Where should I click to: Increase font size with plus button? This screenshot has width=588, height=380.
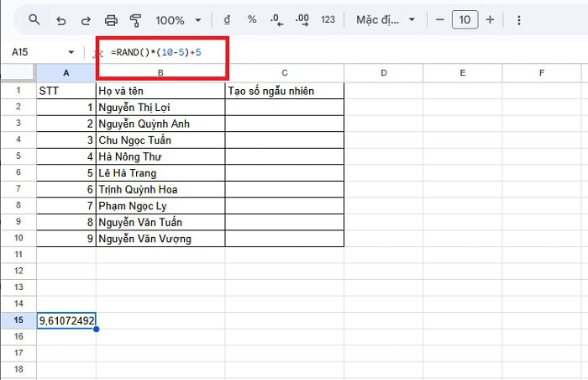tap(490, 19)
